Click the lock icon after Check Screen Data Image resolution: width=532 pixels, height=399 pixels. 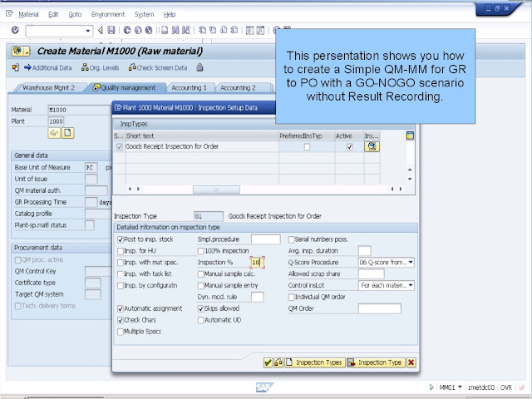pyautogui.click(x=199, y=67)
